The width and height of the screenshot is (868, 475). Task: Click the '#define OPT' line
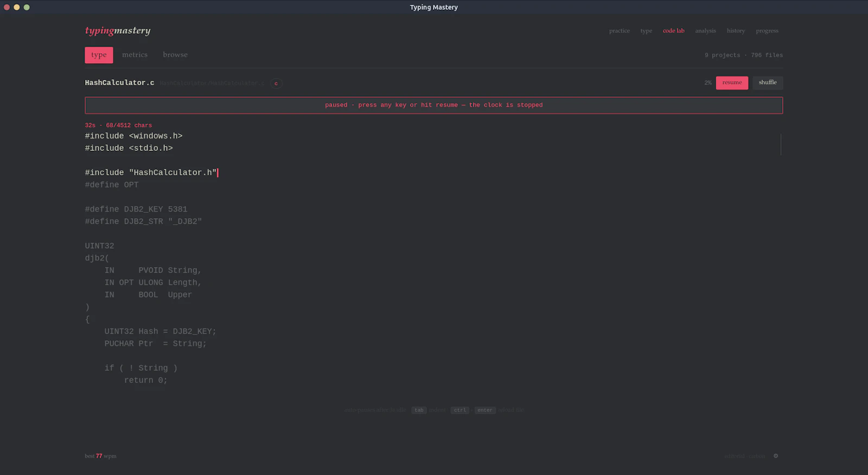click(x=112, y=185)
